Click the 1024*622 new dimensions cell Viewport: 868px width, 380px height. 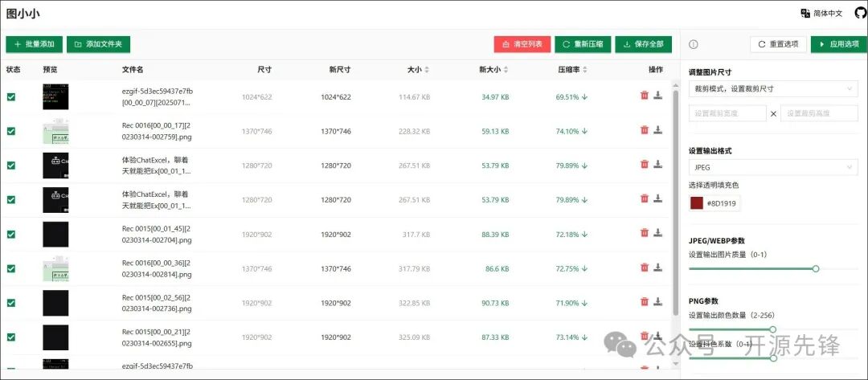pyautogui.click(x=335, y=96)
